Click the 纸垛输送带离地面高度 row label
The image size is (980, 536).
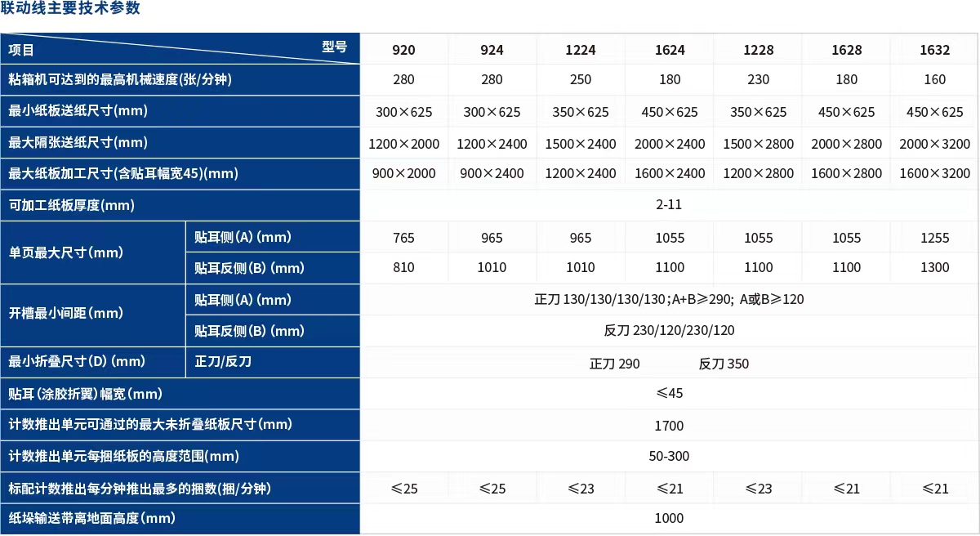pyautogui.click(x=92, y=518)
